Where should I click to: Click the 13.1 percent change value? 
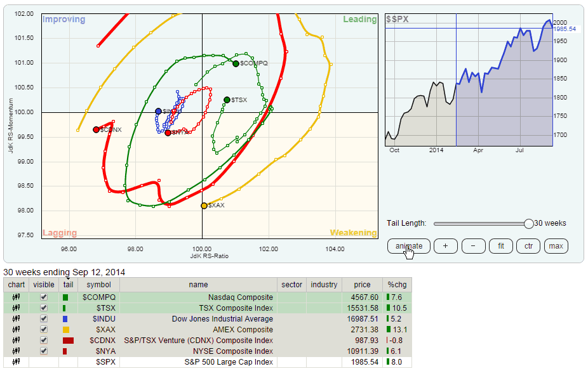click(400, 329)
